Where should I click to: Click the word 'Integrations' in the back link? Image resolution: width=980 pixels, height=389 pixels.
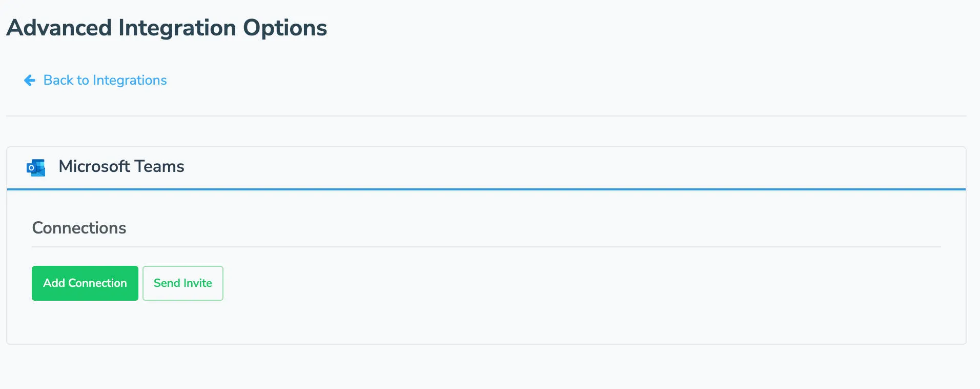tap(130, 81)
